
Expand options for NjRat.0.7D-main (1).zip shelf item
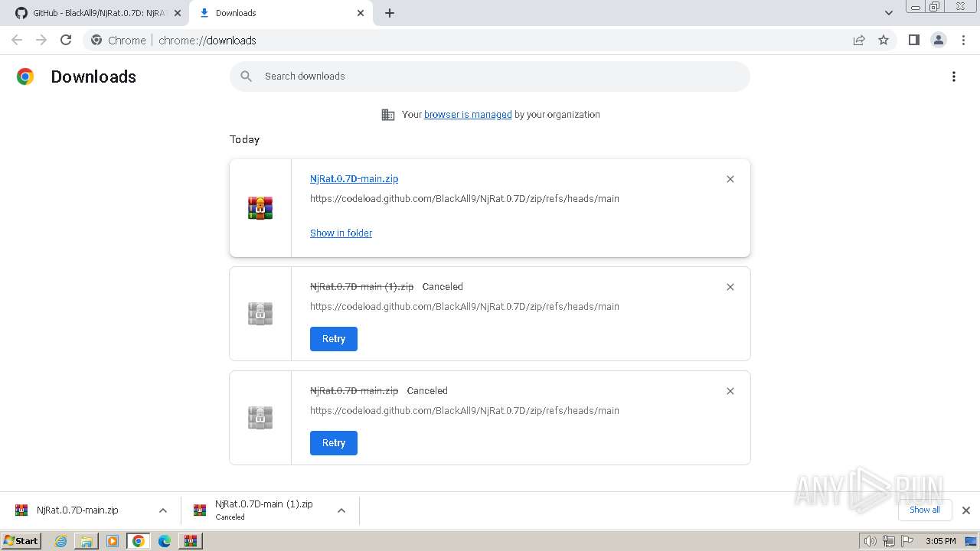click(x=341, y=510)
